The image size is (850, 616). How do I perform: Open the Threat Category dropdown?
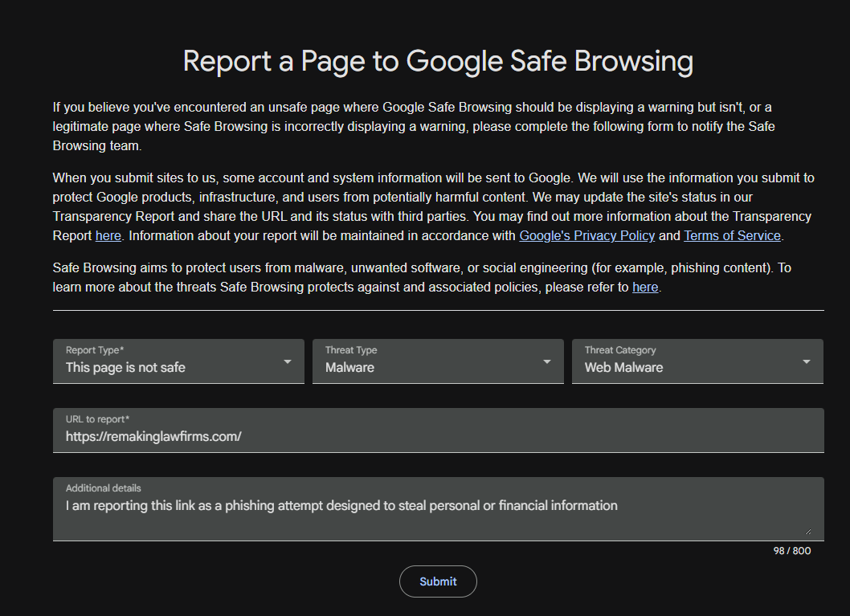[x=697, y=361]
